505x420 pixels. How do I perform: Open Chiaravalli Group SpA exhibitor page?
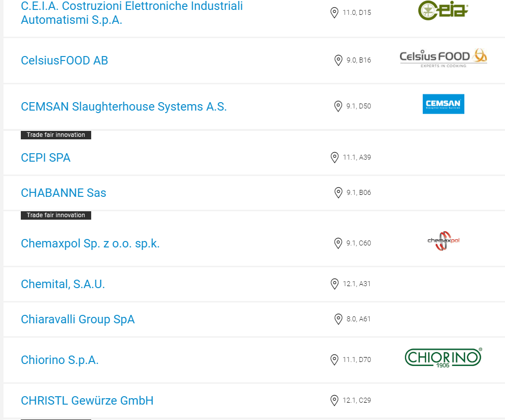click(x=78, y=319)
